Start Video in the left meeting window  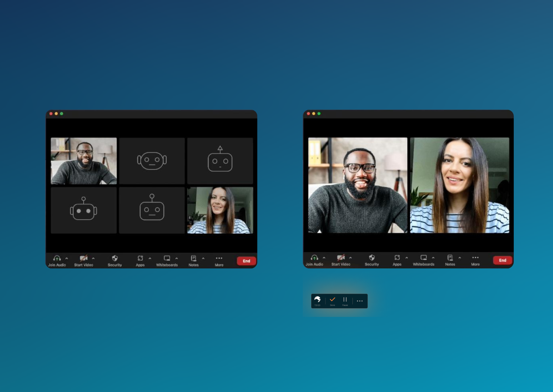tap(83, 258)
